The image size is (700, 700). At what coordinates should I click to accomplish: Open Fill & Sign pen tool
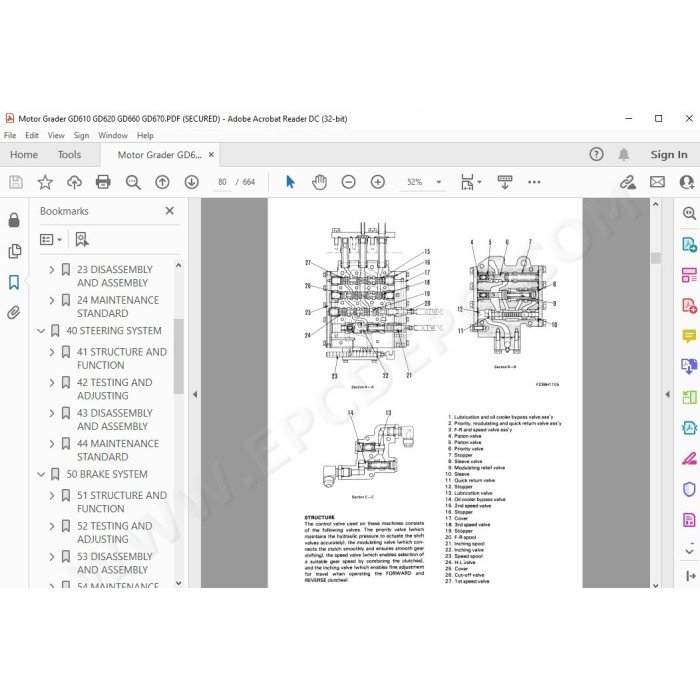[x=689, y=458]
